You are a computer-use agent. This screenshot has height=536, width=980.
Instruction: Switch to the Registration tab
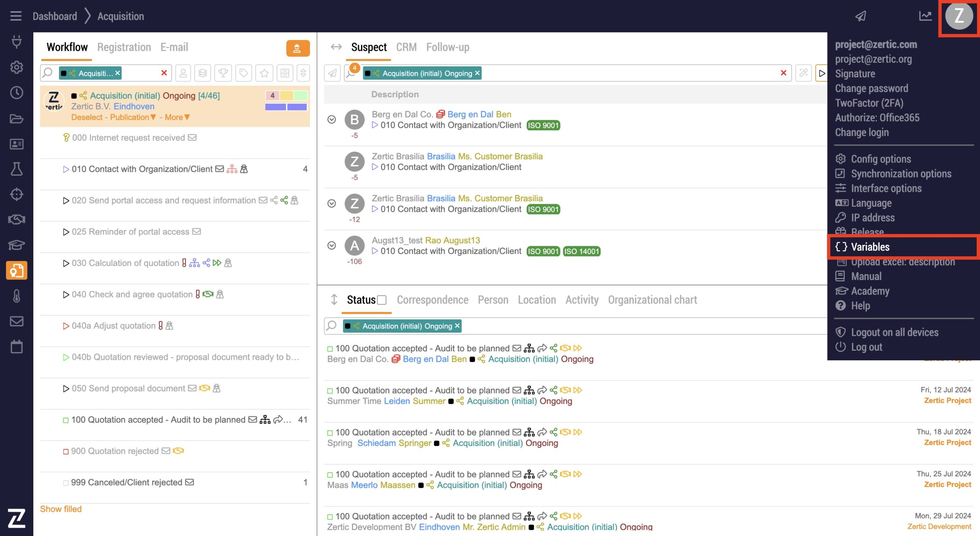click(x=124, y=47)
